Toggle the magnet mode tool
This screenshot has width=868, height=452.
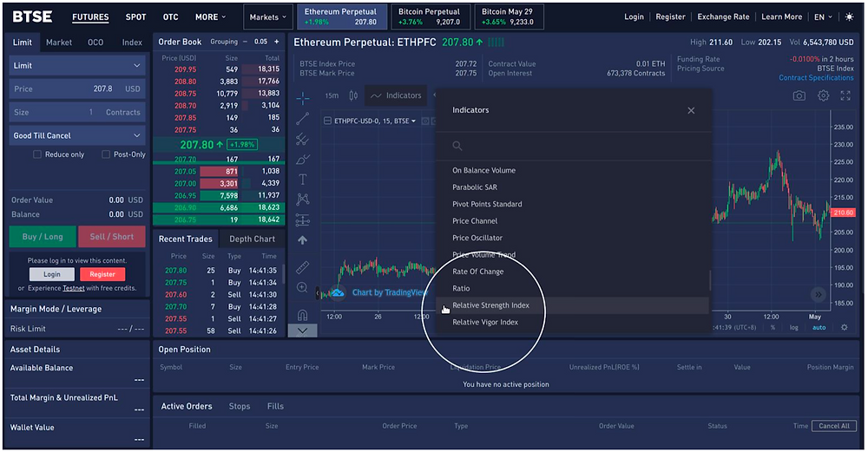[303, 315]
